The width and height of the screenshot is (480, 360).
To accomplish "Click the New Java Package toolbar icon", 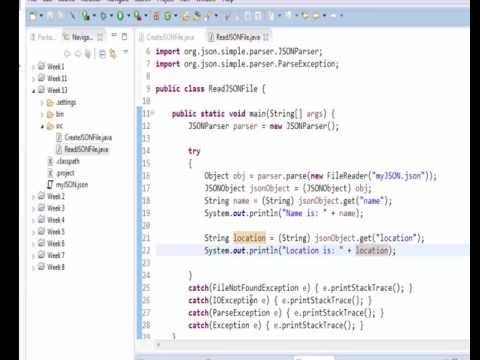I will coord(156,16).
